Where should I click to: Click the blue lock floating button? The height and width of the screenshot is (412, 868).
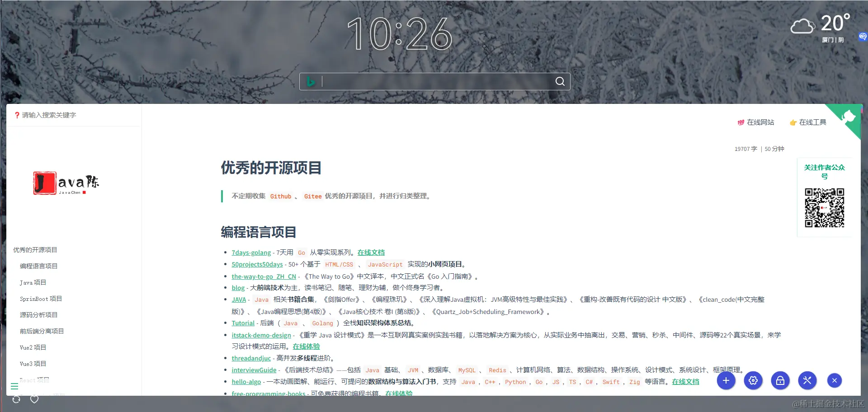point(780,380)
